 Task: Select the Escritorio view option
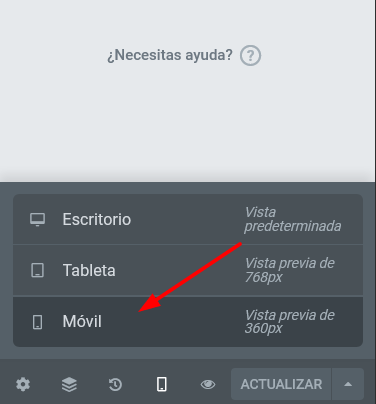click(188, 219)
